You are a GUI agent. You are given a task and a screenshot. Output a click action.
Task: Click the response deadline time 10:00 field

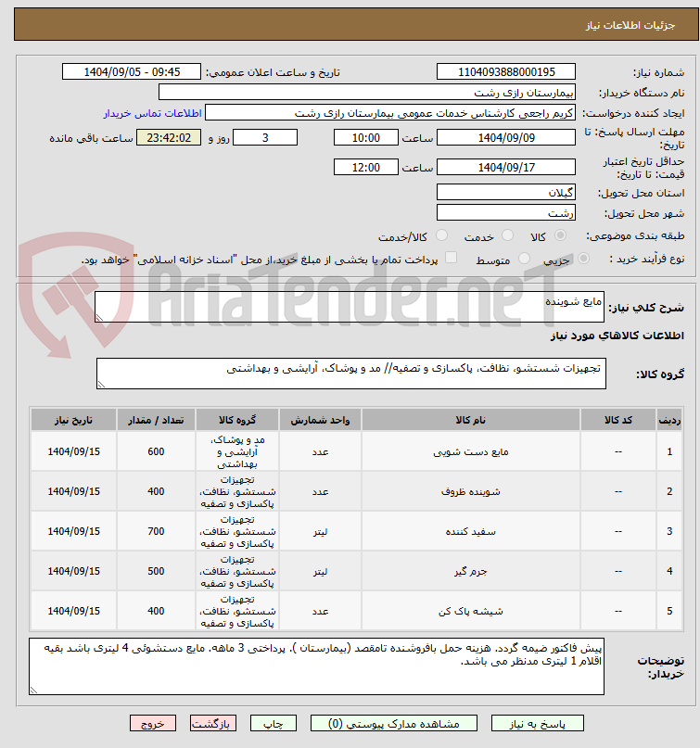(366, 138)
